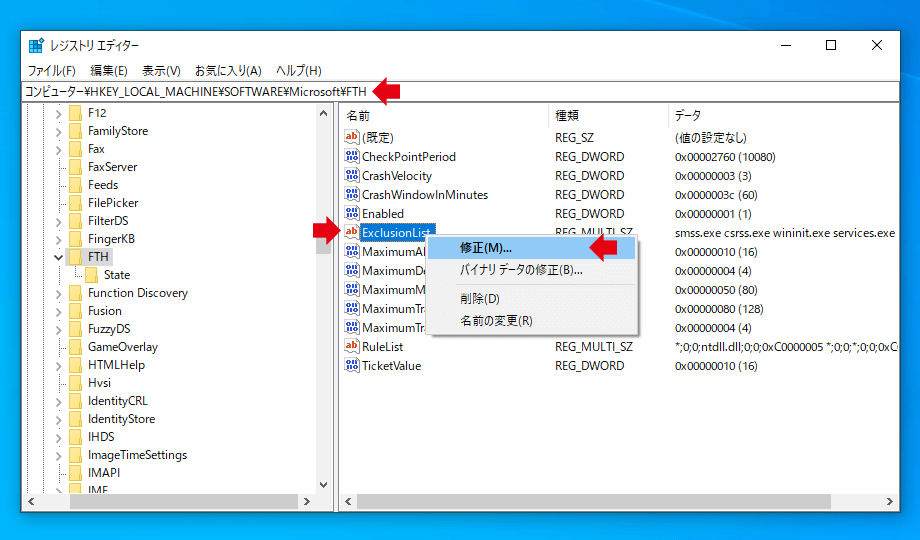
Task: Choose 名前の変更(R) from context menu
Action: (x=531, y=320)
